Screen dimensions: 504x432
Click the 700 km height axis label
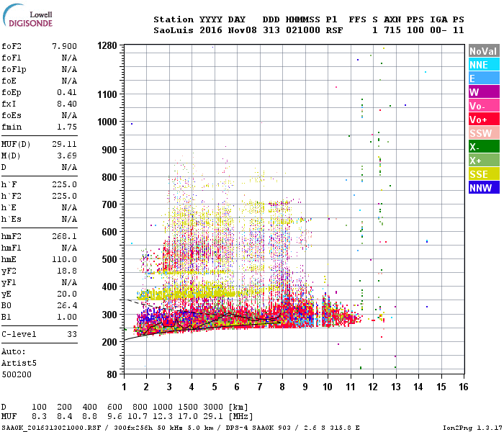(109, 204)
